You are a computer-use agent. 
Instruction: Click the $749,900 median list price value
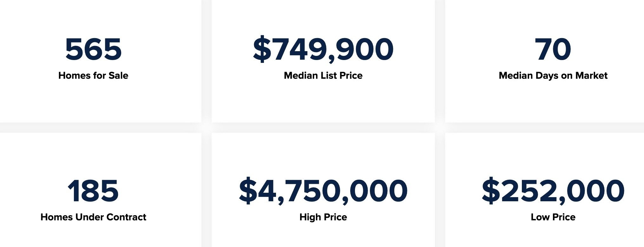323,49
